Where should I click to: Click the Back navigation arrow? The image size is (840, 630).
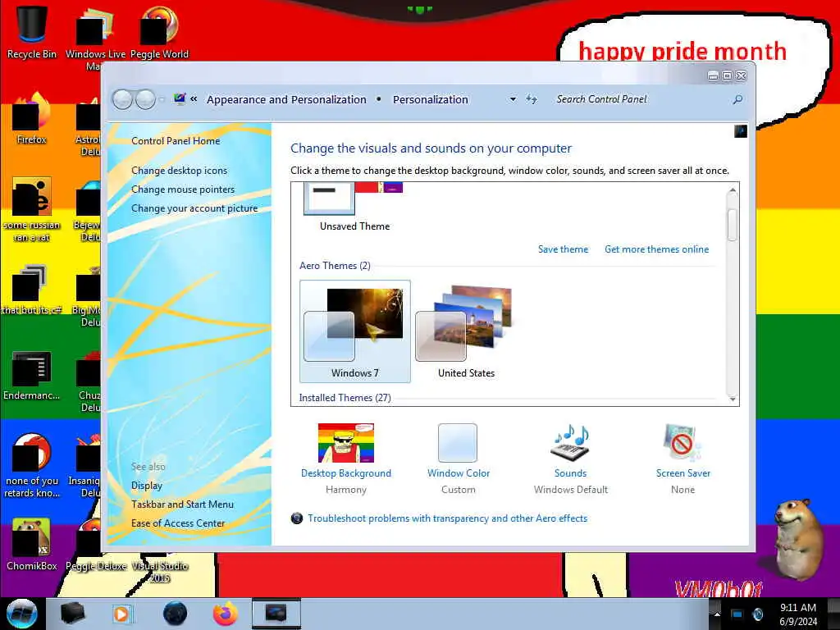pyautogui.click(x=122, y=99)
